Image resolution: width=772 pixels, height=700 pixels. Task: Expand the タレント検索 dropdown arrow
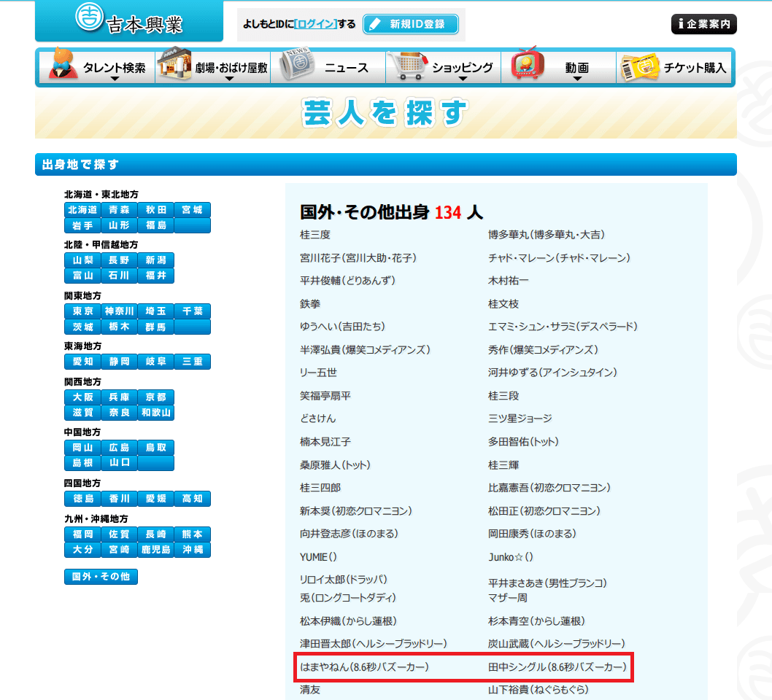click(115, 79)
